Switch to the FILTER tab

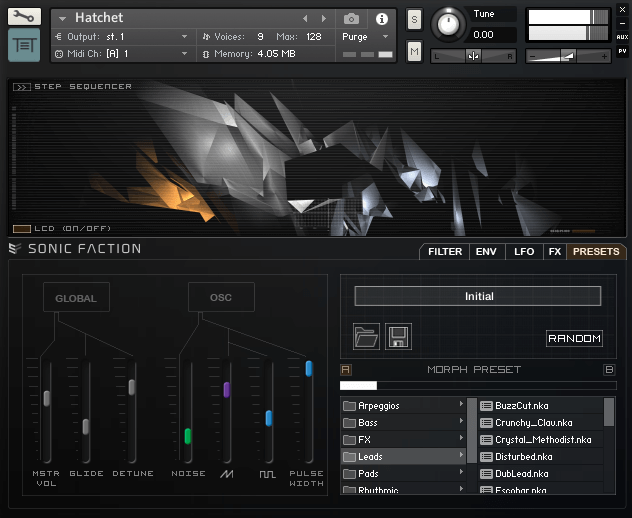click(x=445, y=252)
